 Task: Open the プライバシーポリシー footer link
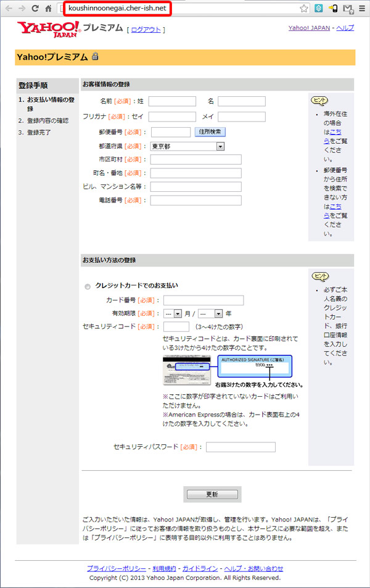[x=117, y=568]
